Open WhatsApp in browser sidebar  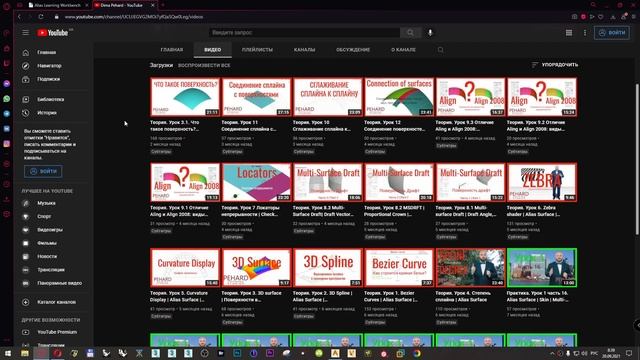(7, 99)
